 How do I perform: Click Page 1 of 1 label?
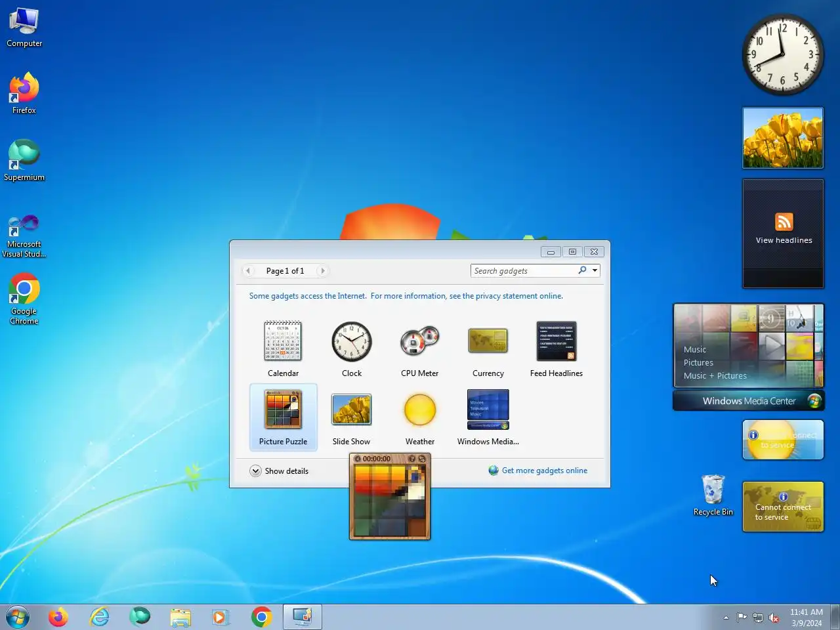[x=285, y=270]
